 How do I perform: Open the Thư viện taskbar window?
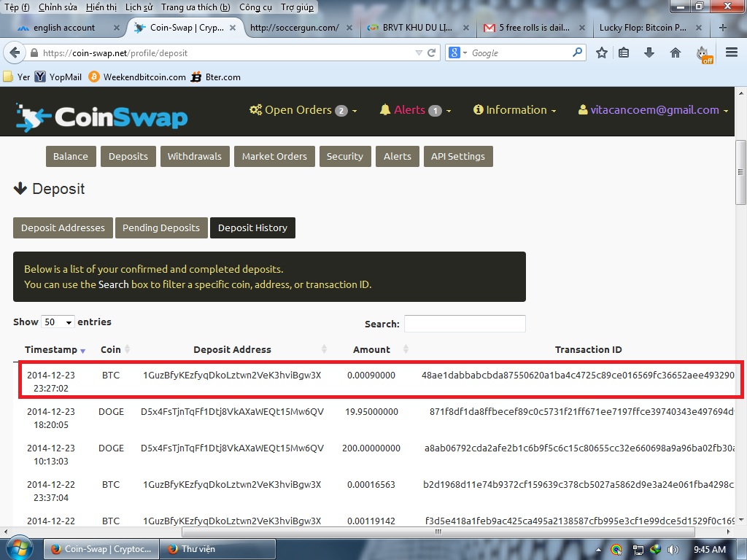coord(217,549)
